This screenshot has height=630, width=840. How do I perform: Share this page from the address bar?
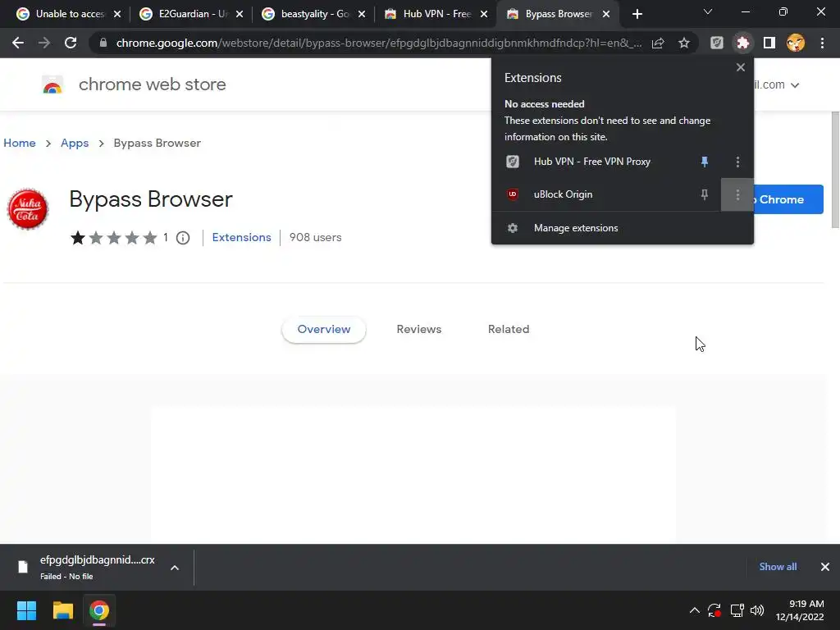(x=658, y=43)
